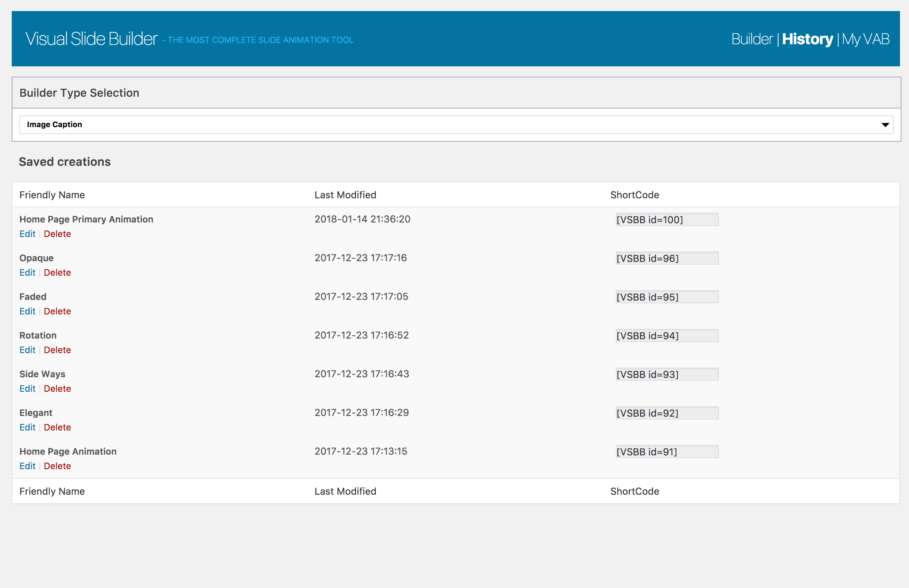This screenshot has height=588, width=909.
Task: Click the Visual Slide Builder title
Action: coord(91,39)
